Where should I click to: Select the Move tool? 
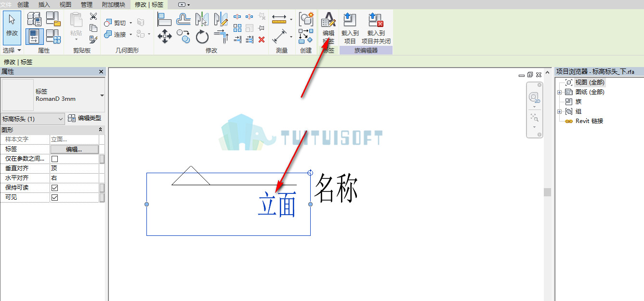coord(165,37)
